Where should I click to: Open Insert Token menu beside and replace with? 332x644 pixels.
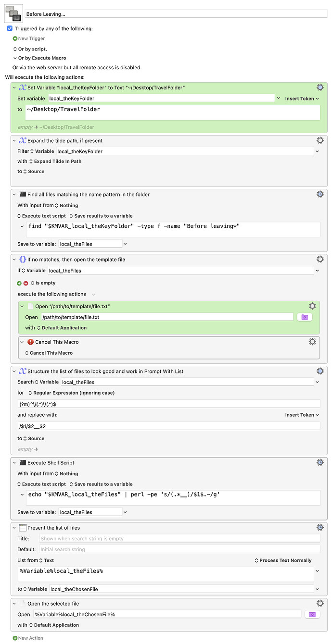point(302,415)
